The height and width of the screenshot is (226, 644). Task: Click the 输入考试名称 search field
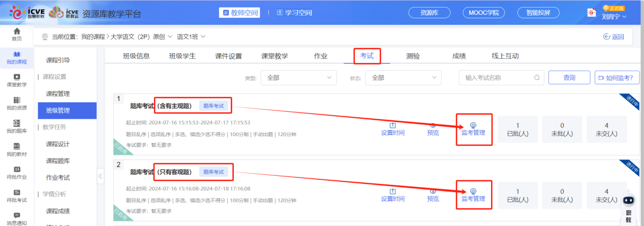tap(496, 78)
